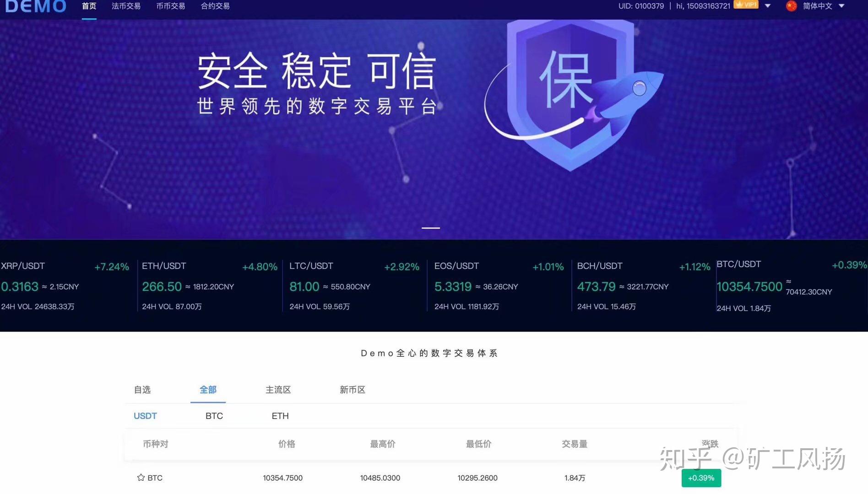
Task: Click the +0.39% green change button
Action: tap(701, 478)
